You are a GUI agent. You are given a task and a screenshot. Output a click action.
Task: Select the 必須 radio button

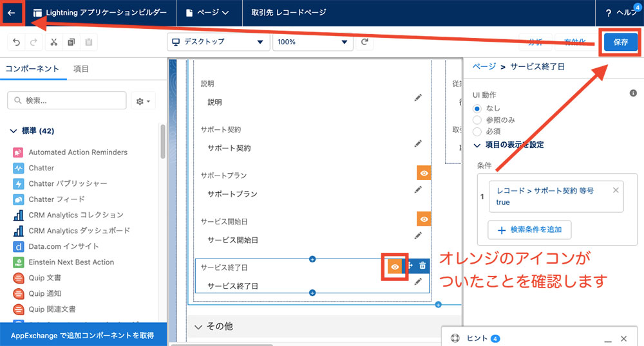coord(477,132)
